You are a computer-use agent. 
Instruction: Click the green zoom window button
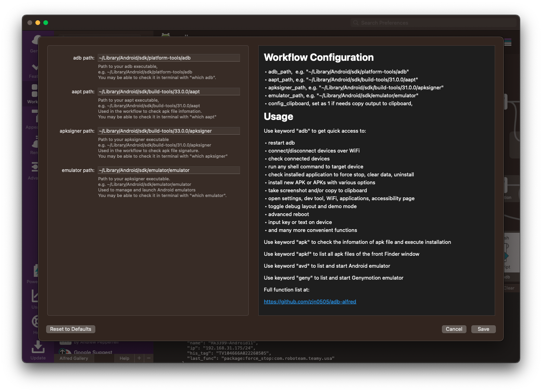[46, 23]
